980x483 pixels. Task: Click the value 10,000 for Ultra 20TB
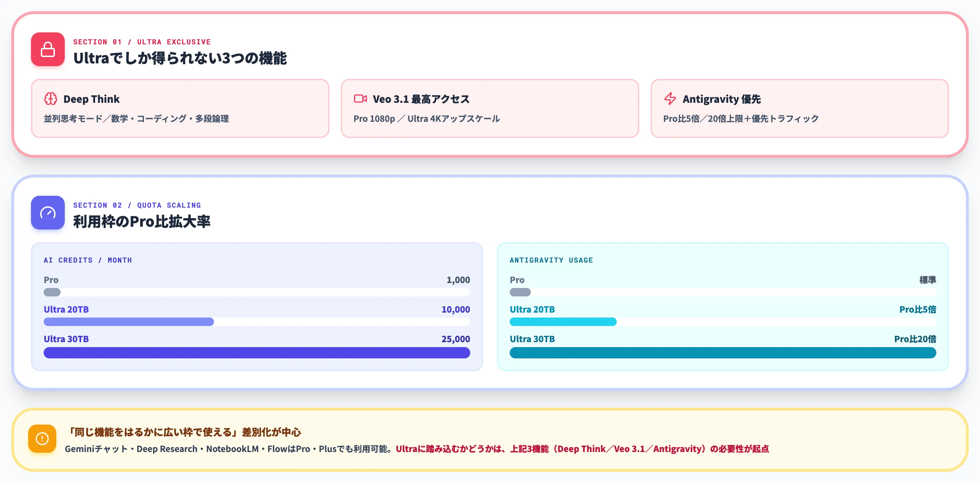click(456, 309)
